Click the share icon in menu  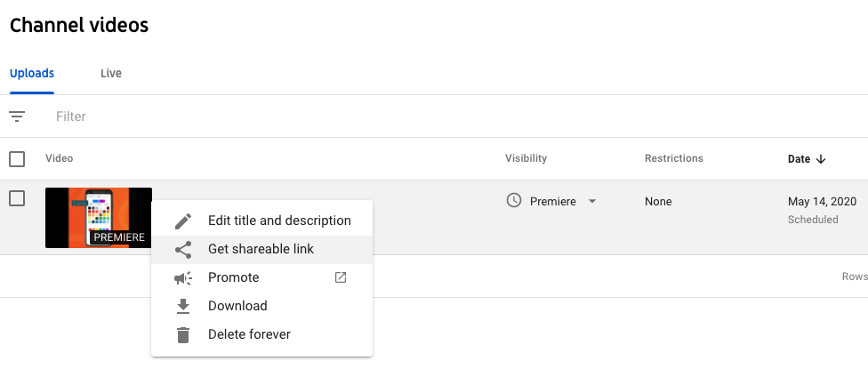(183, 249)
